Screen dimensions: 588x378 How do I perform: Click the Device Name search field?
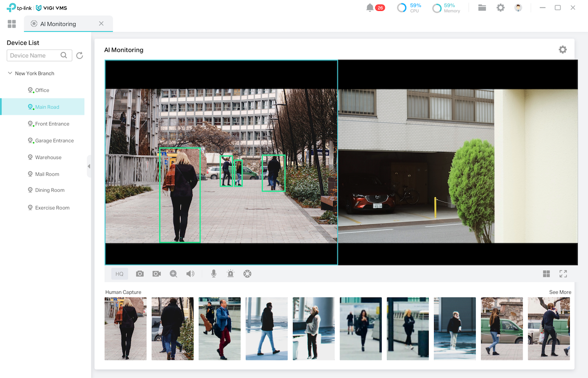[33, 56]
